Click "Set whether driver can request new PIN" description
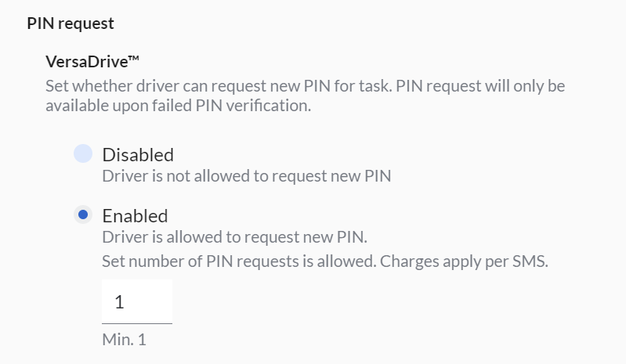Image resolution: width=626 pixels, height=364 pixels. 215,85
